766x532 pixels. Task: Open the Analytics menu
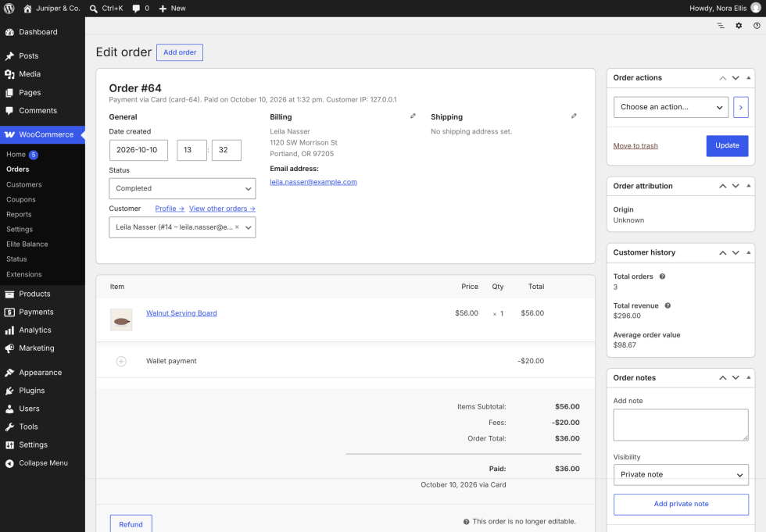point(42,330)
